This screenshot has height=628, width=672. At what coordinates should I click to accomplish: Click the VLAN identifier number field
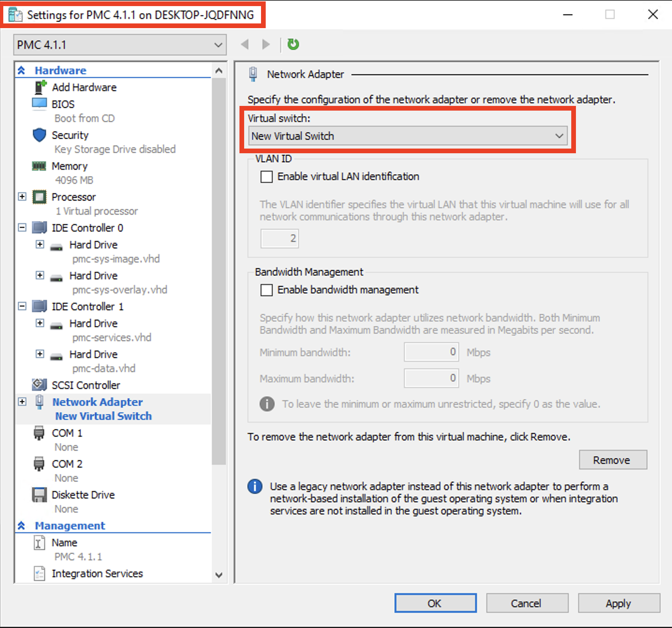coord(279,239)
